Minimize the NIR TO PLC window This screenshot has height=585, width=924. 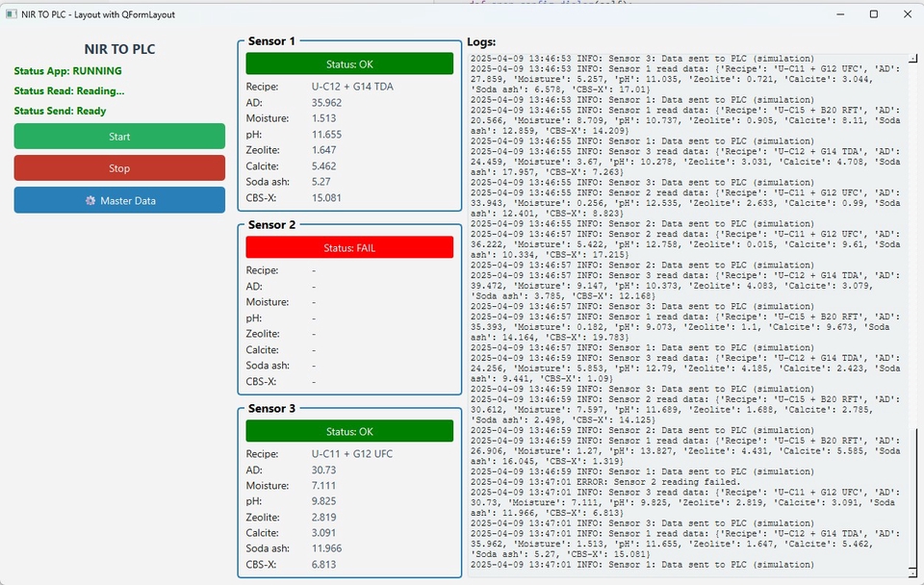pyautogui.click(x=839, y=14)
